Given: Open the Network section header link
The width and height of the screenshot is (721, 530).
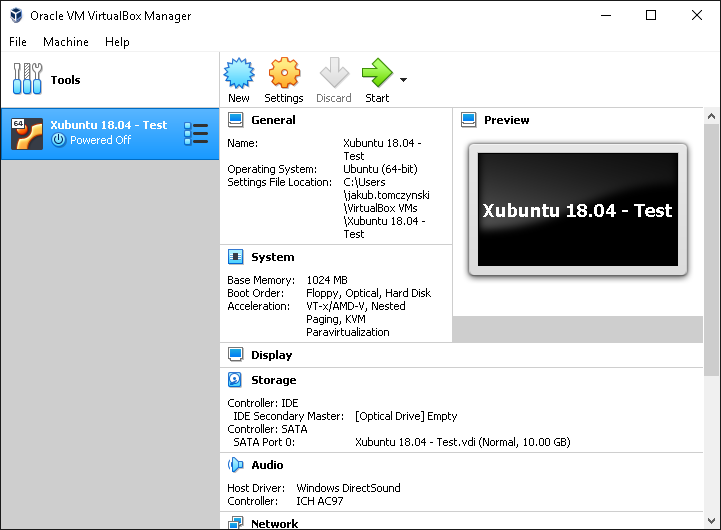Looking at the screenshot, I should [275, 524].
